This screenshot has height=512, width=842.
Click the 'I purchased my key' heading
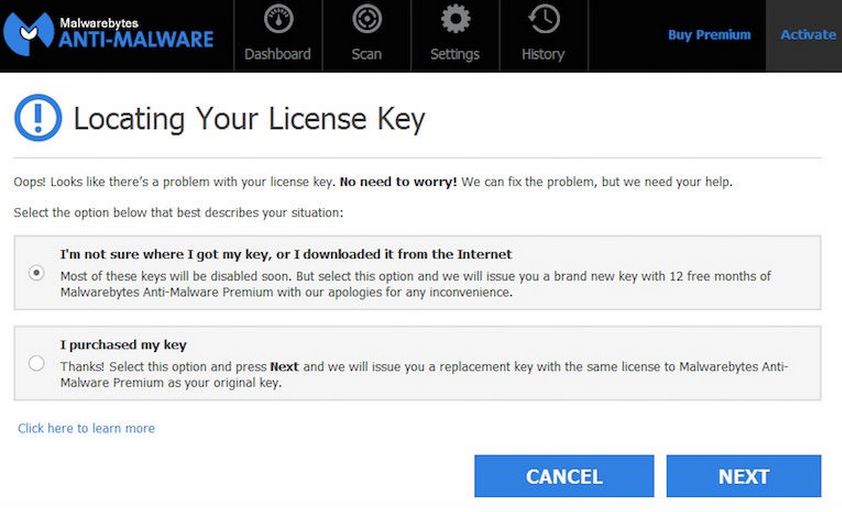point(124,345)
